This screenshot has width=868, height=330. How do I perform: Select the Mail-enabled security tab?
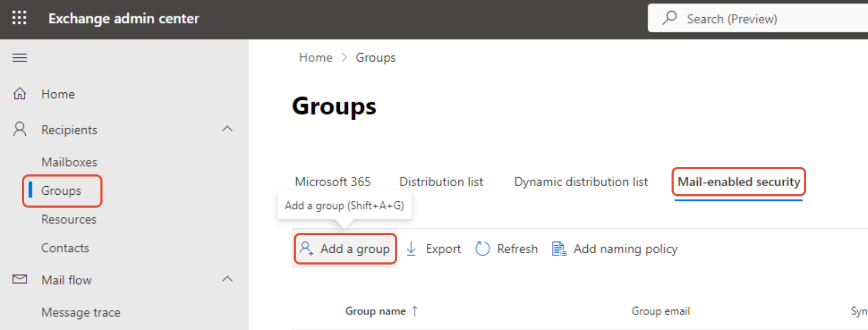tap(739, 182)
